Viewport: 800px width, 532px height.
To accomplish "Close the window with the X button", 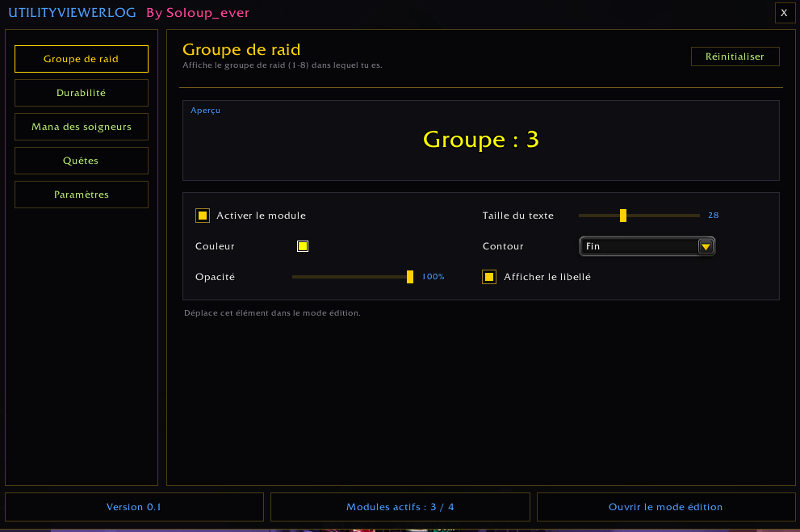I will coord(784,13).
